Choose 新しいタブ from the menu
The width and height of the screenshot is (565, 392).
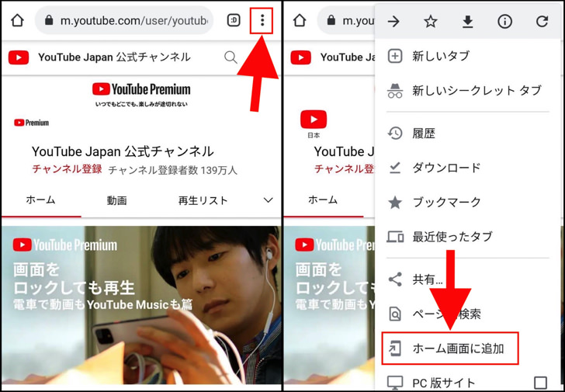468,56
